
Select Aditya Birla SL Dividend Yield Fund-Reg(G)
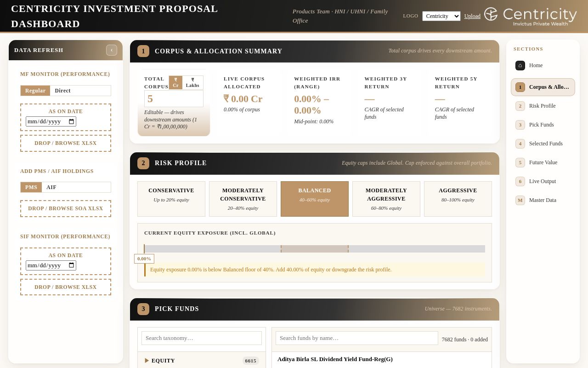pyautogui.click(x=335, y=359)
